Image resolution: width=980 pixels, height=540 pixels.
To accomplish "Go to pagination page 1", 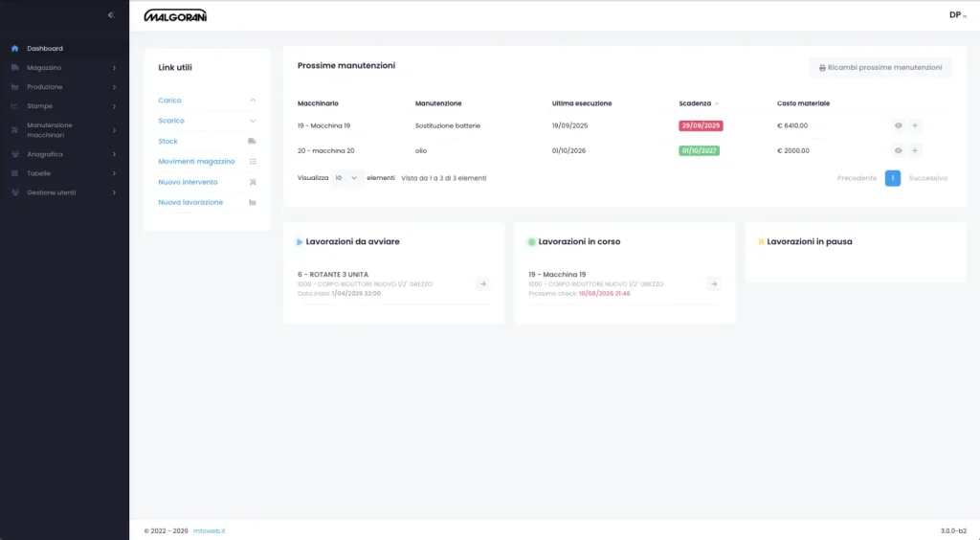I will coord(893,178).
